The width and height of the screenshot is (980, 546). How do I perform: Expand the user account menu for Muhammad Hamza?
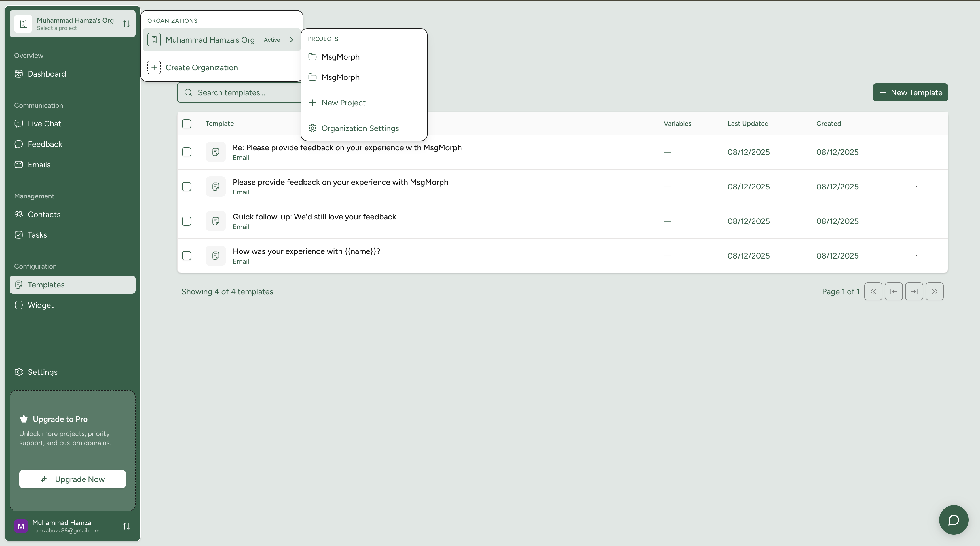(126, 526)
